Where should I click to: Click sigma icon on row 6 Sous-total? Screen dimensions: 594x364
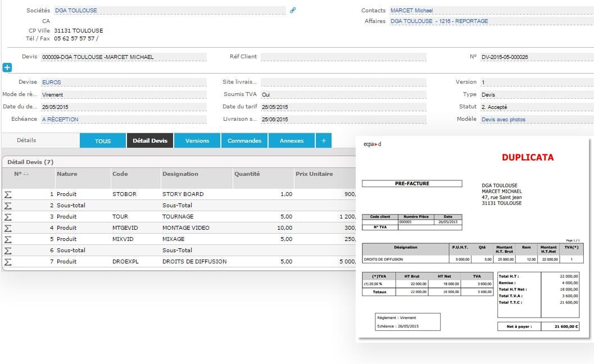pyautogui.click(x=8, y=251)
